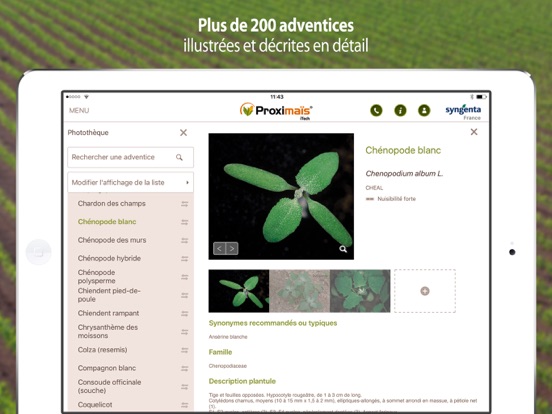Close the Photothèque panel
552x414 pixels.
click(x=183, y=133)
